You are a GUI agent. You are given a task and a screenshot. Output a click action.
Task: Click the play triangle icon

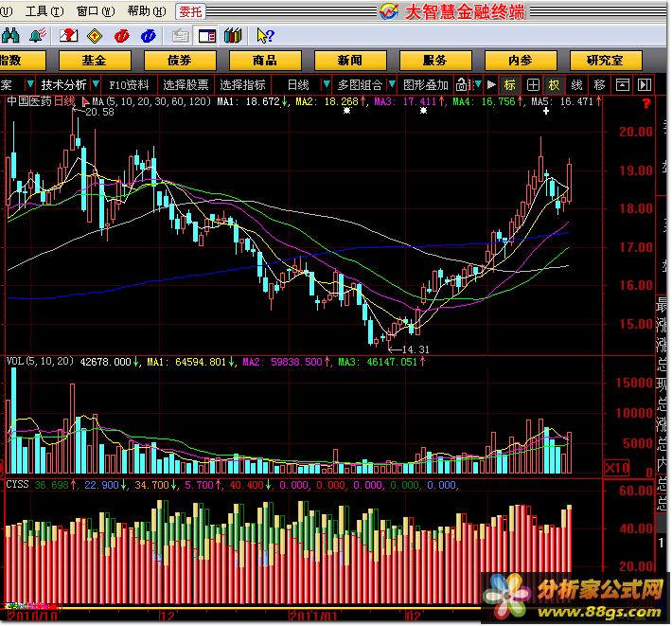pyautogui.click(x=491, y=84)
